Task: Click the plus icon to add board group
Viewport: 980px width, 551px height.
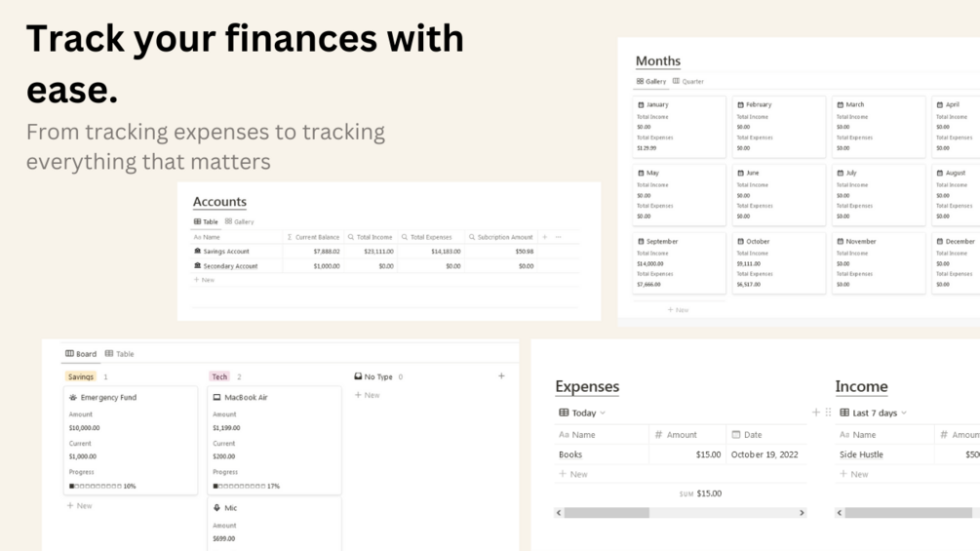Action: pyautogui.click(x=501, y=376)
